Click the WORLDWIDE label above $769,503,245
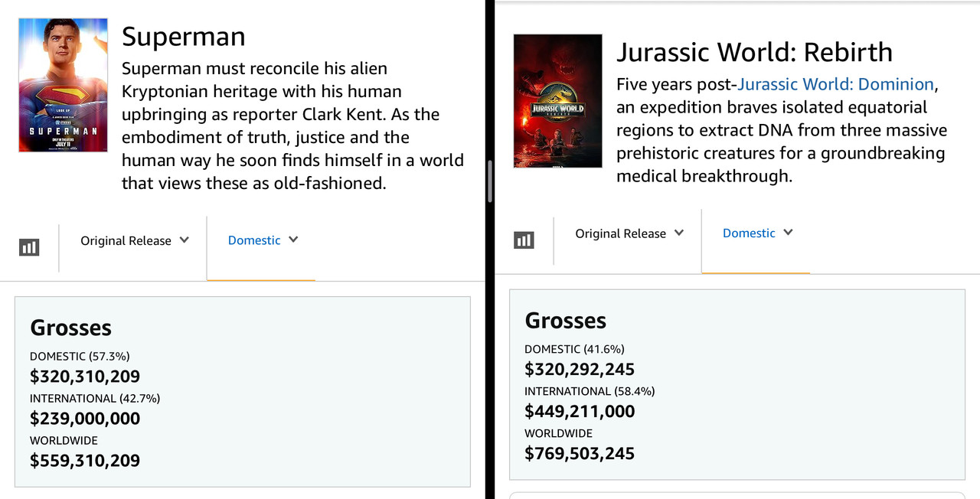The height and width of the screenshot is (499, 980). pyautogui.click(x=558, y=434)
